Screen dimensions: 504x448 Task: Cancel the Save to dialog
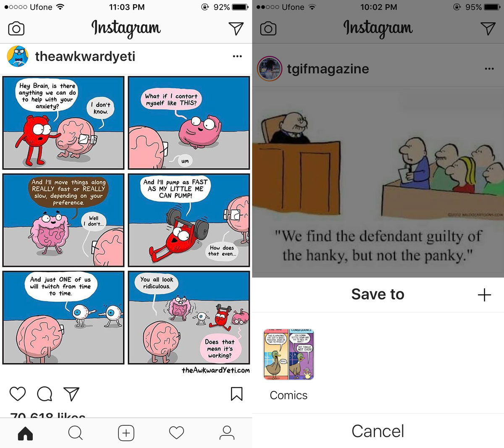378,431
